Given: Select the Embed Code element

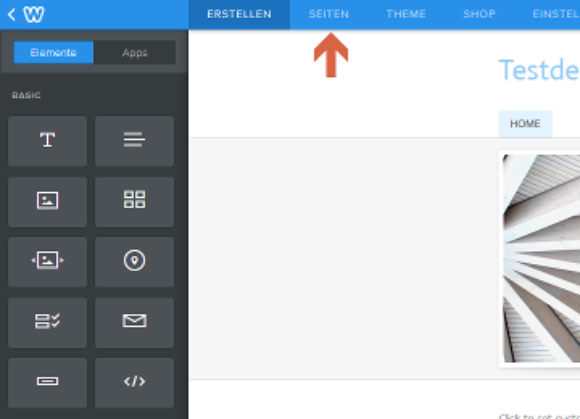Looking at the screenshot, I should point(134,382).
